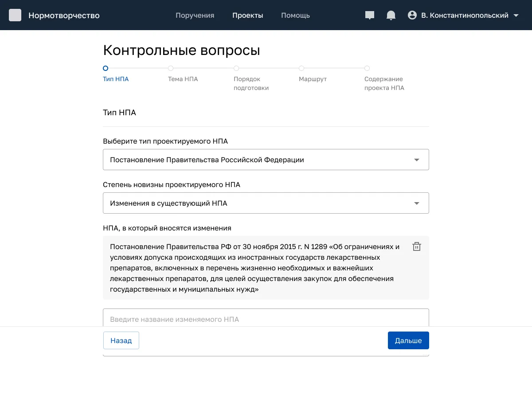Screen dimensions: 532x406
Task: Open the Помощь menu item
Action: (295, 16)
